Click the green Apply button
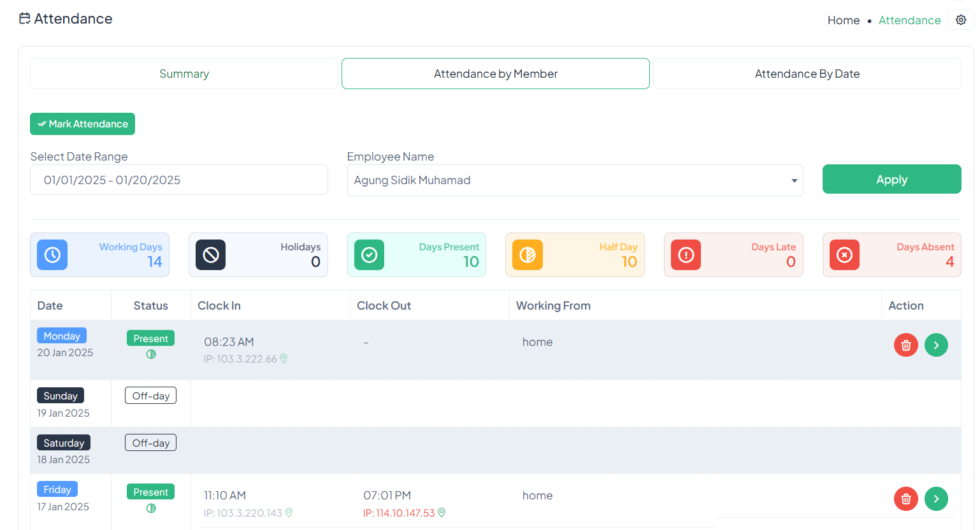 point(891,180)
